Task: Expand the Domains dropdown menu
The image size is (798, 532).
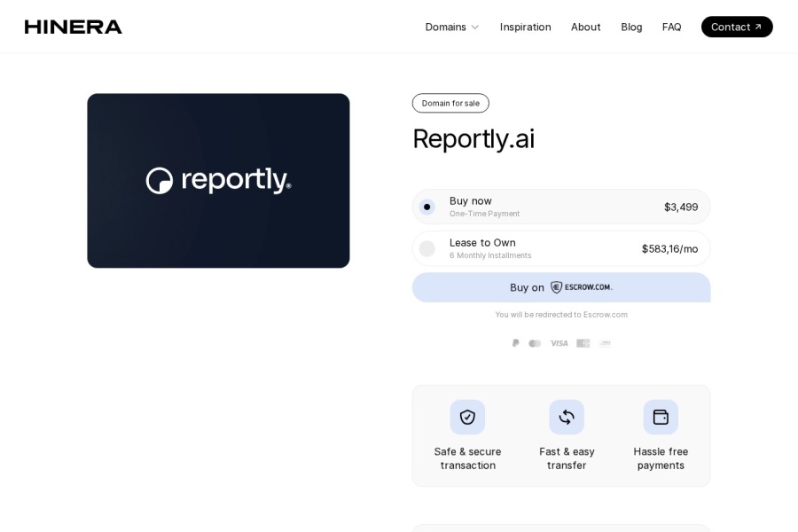Action: pos(452,27)
